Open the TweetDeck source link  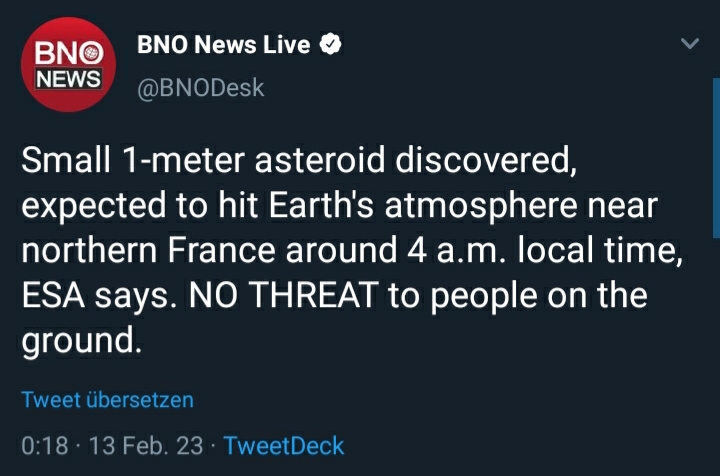[x=284, y=445]
